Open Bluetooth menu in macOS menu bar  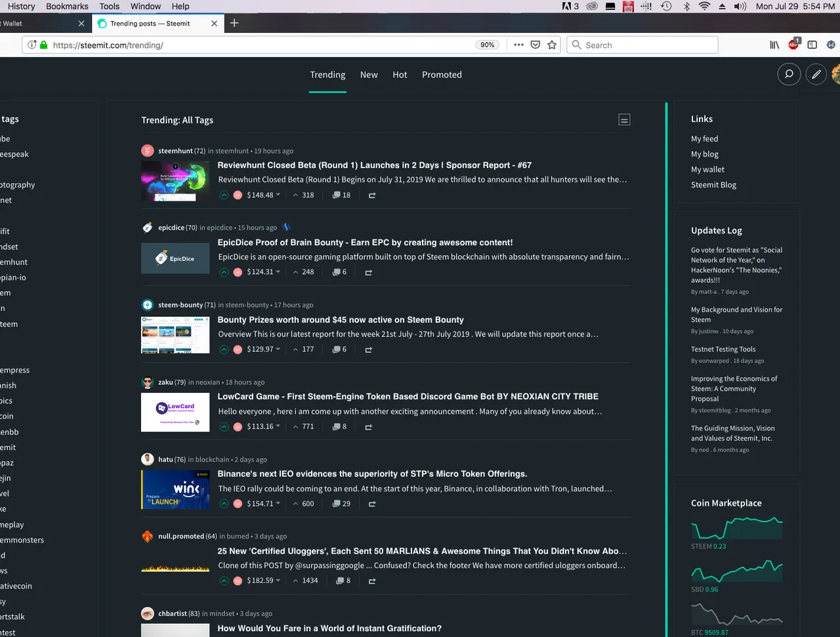(x=686, y=6)
